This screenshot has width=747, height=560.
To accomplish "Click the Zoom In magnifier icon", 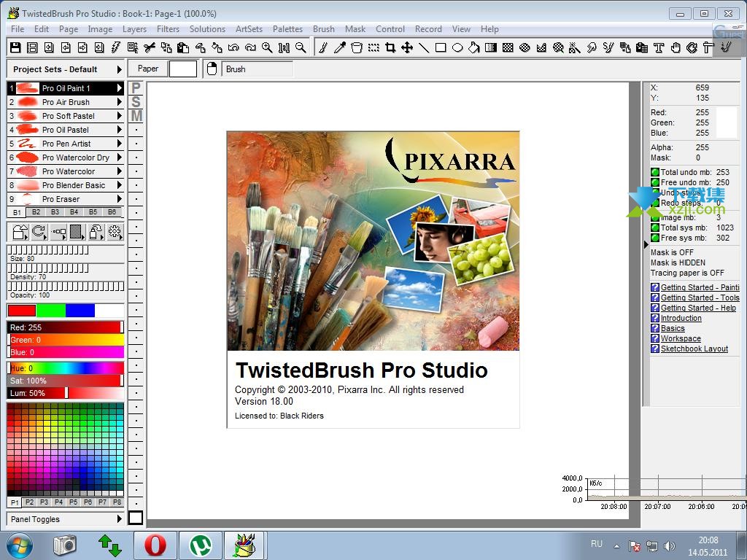I will point(267,47).
